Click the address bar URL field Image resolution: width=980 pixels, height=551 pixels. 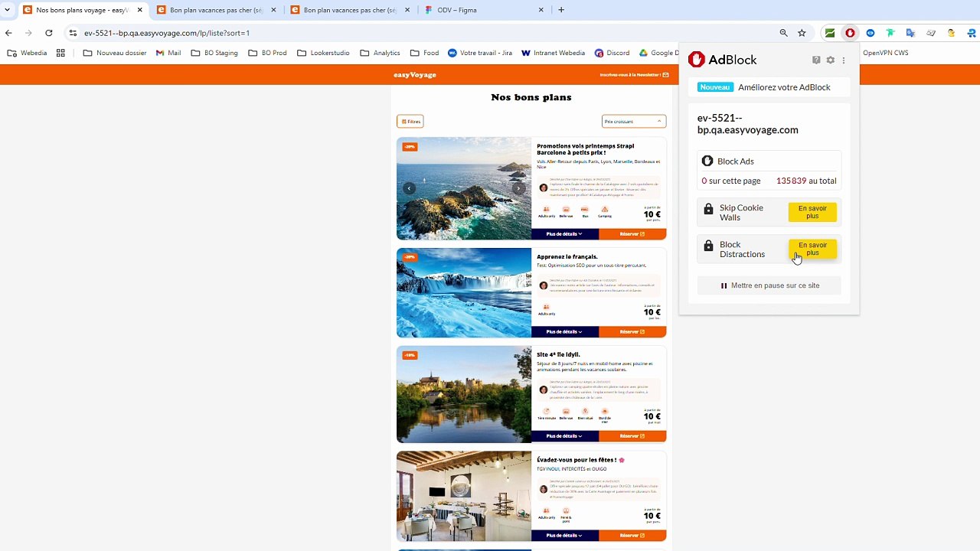pyautogui.click(x=429, y=33)
